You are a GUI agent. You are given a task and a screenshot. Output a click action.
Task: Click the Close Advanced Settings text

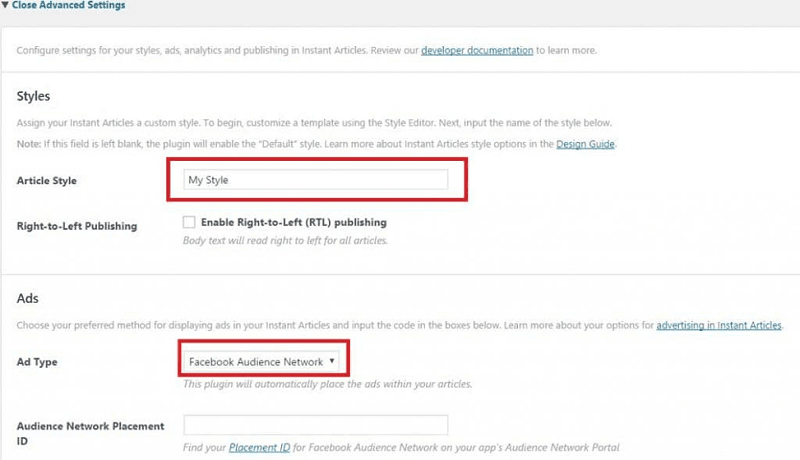click(x=69, y=5)
